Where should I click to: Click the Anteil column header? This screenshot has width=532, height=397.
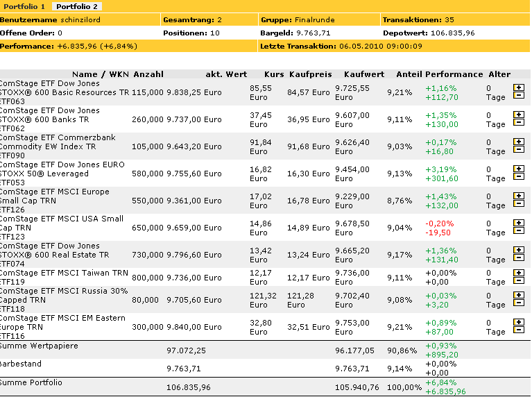[409, 74]
